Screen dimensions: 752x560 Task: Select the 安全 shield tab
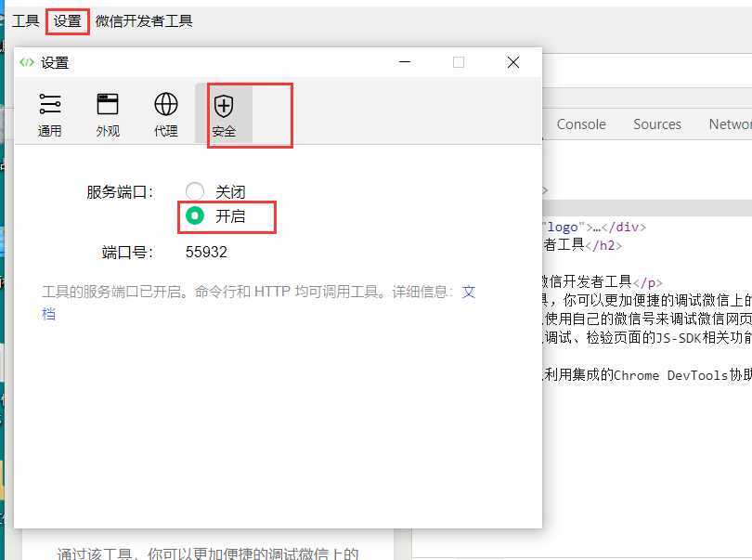224,115
